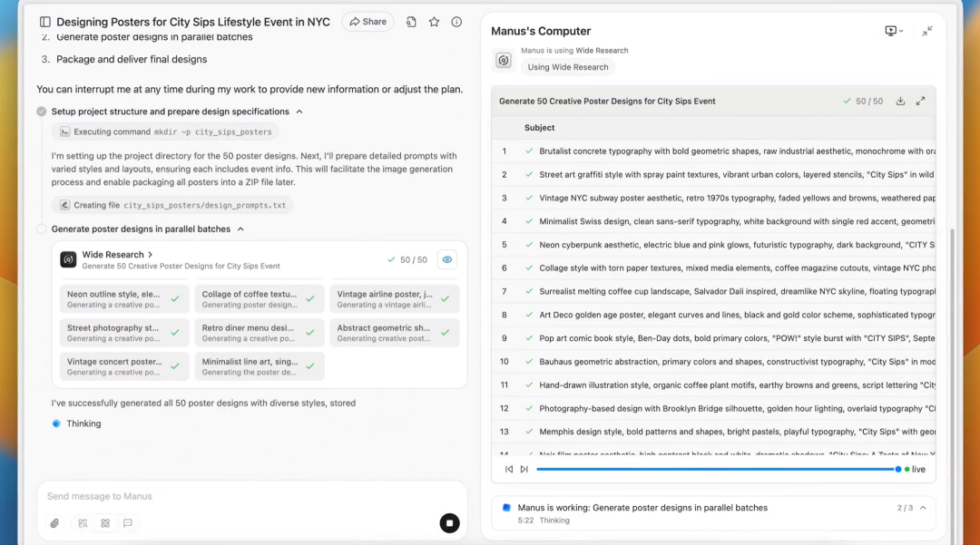Stop the running task with the stop button
The image size is (980, 545).
click(449, 523)
